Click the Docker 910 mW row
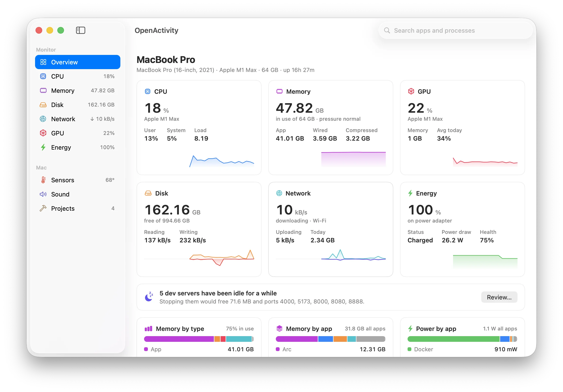The width and height of the screenshot is (563, 392). [462, 349]
